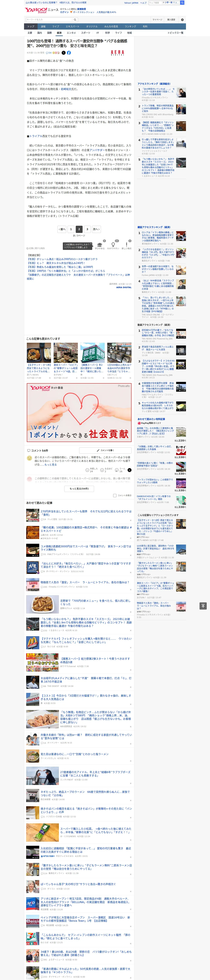Click the ログイン link

coord(64,12)
